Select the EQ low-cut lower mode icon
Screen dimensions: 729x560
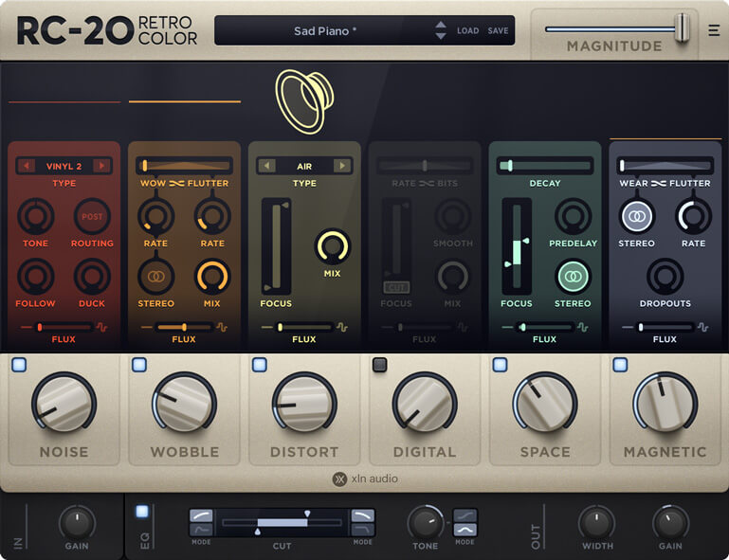pyautogui.click(x=201, y=530)
